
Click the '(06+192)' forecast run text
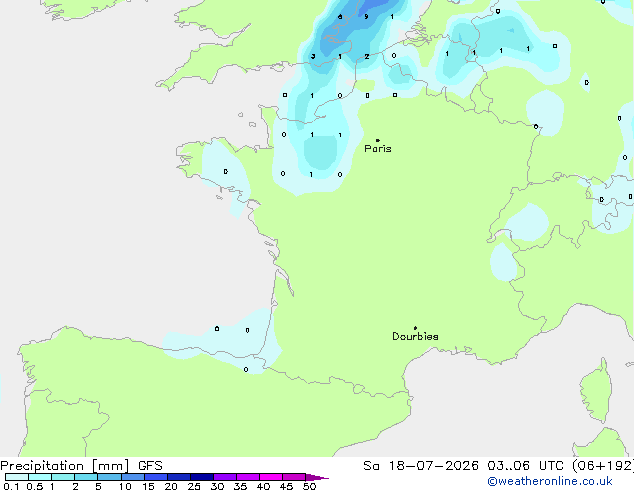(603, 466)
